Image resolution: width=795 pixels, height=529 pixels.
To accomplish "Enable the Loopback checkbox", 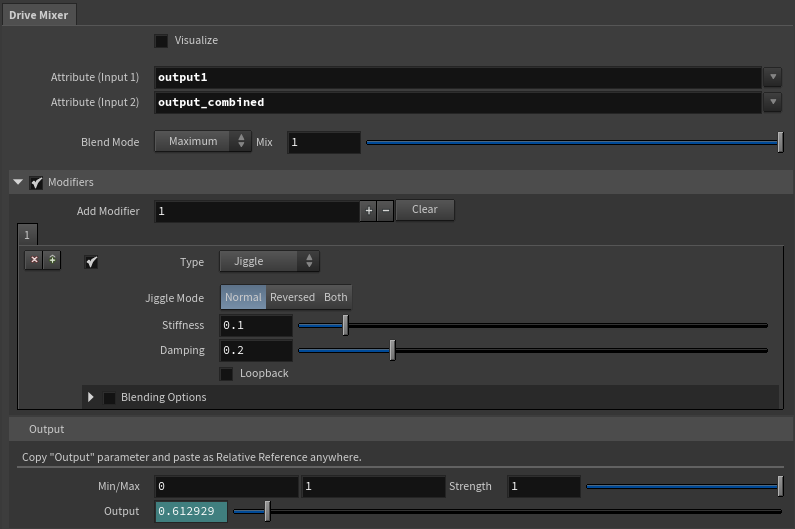I will click(x=226, y=374).
